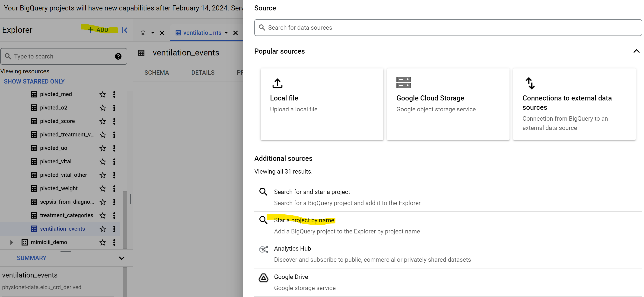Star the pivoted_vital_other table
Viewport: 644px width, 297px height.
(x=102, y=175)
